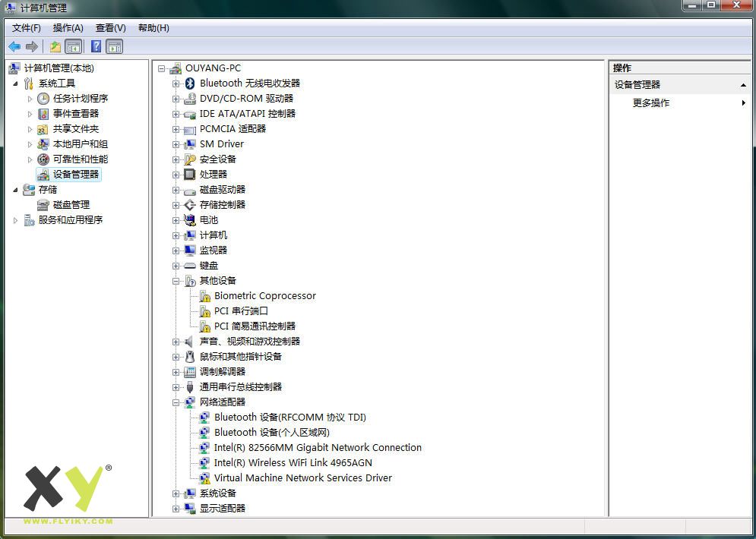
Task: Click the Back arrow toolbar icon
Action: click(14, 47)
